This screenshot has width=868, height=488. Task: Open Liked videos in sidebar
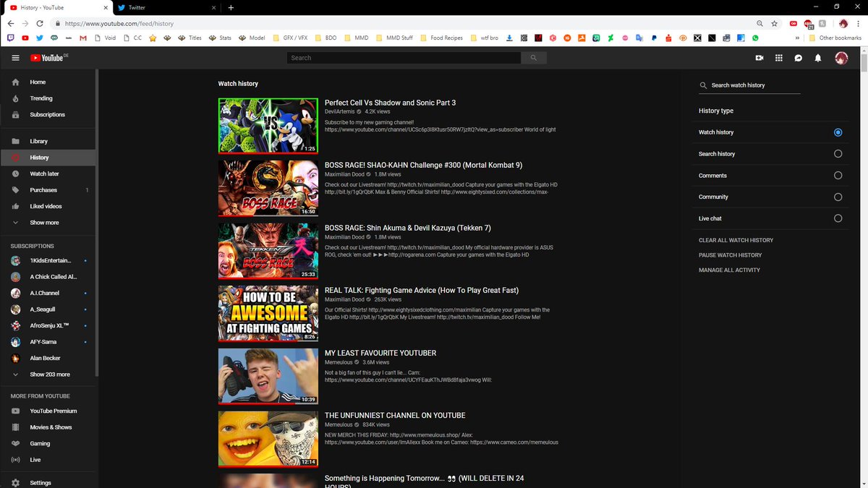tap(48, 206)
